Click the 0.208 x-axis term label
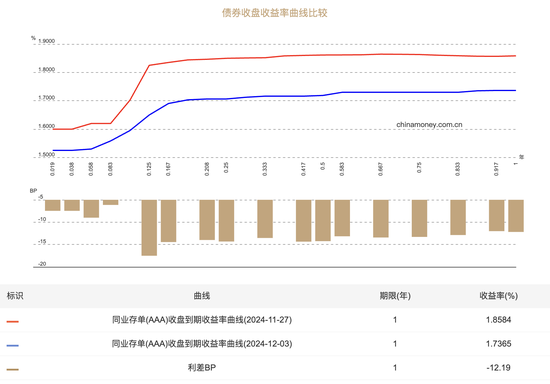This screenshot has height=384, width=550. point(207,169)
